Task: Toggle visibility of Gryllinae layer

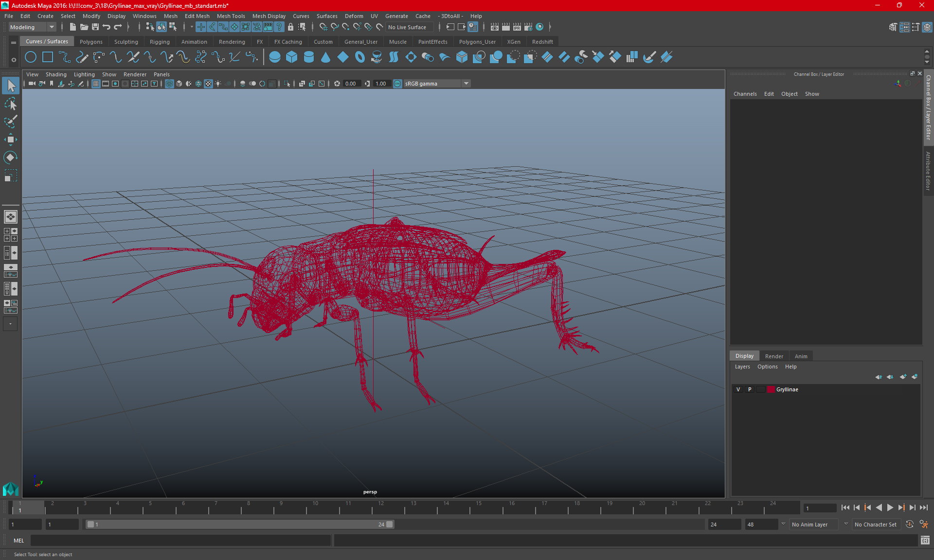Action: (x=738, y=389)
